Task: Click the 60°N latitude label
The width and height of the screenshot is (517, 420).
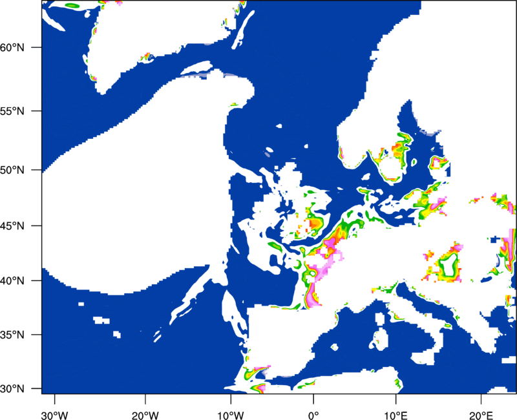Action: (x=12, y=47)
